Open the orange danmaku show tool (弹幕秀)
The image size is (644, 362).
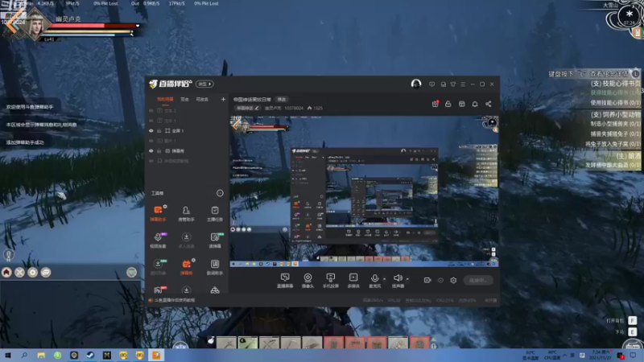click(186, 266)
